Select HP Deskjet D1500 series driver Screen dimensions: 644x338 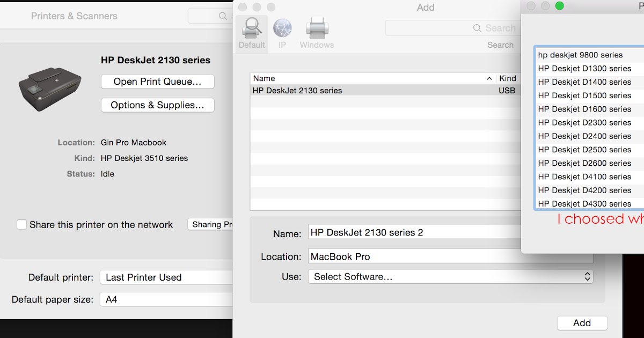[x=590, y=95]
